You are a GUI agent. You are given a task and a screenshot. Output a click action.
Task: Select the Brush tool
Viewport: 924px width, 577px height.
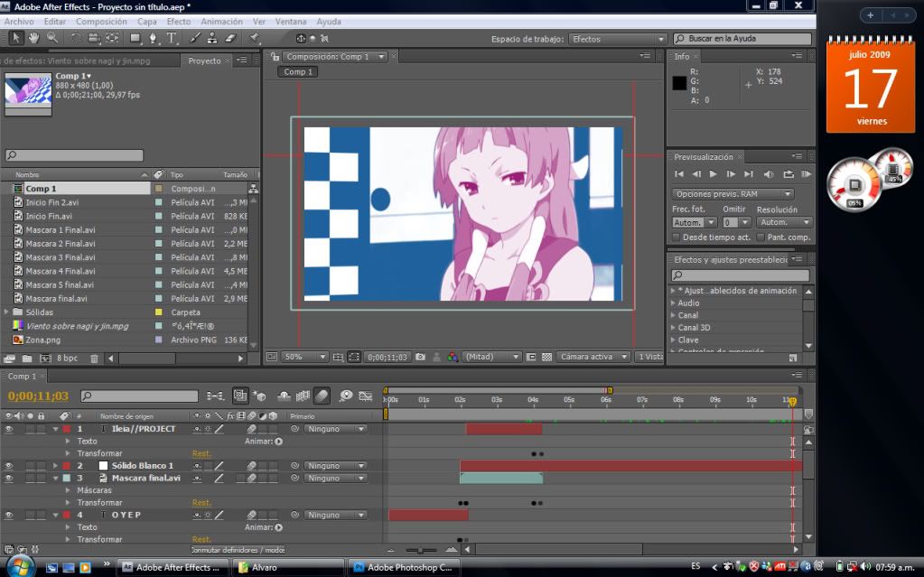(195, 38)
